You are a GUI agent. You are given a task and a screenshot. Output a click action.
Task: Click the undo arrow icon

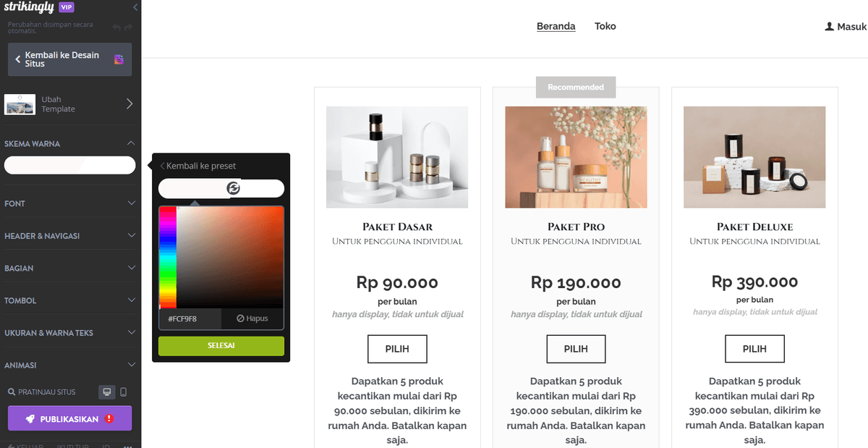[116, 28]
